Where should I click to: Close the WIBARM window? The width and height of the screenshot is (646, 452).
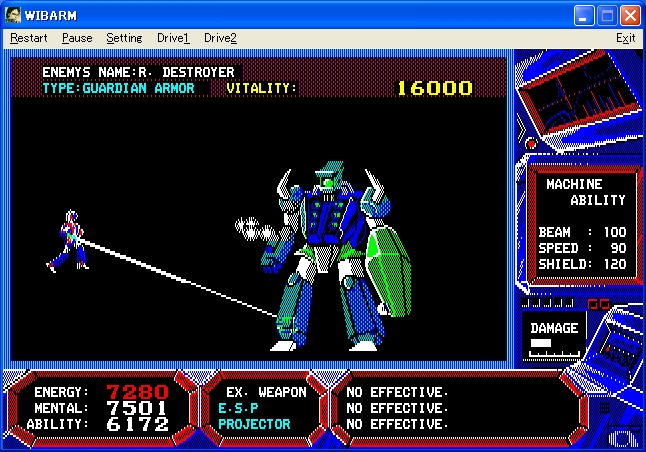point(630,16)
